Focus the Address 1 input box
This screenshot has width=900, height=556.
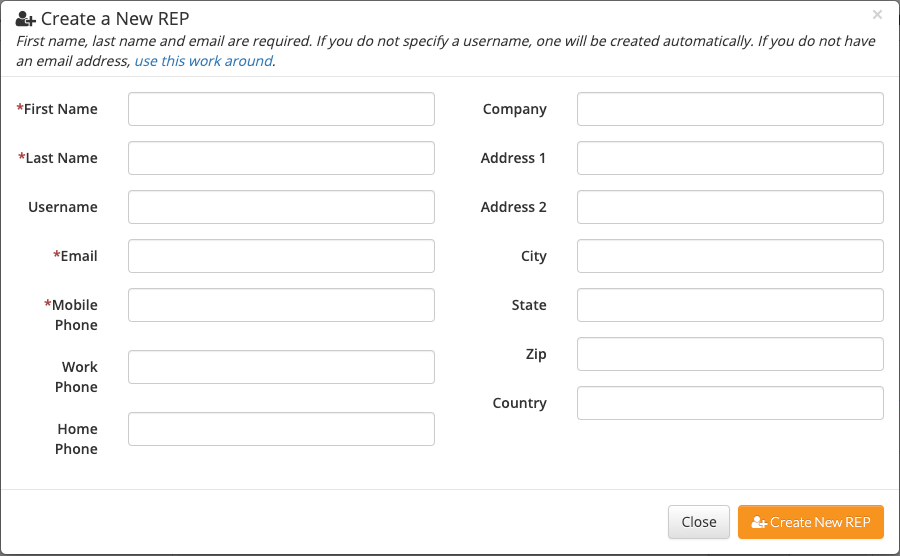pos(730,158)
